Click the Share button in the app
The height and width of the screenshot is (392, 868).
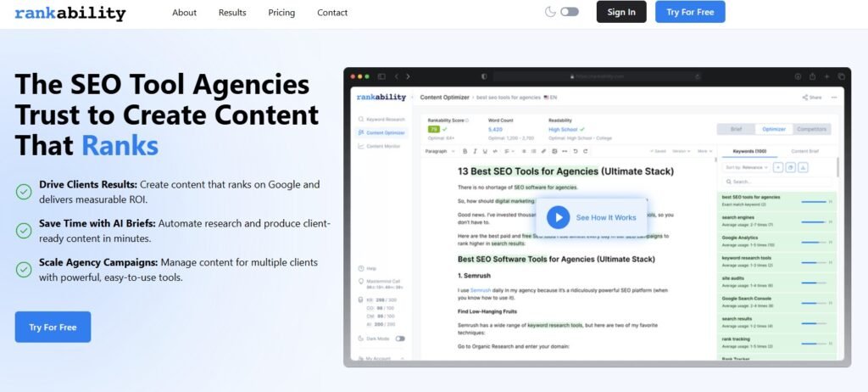[811, 97]
